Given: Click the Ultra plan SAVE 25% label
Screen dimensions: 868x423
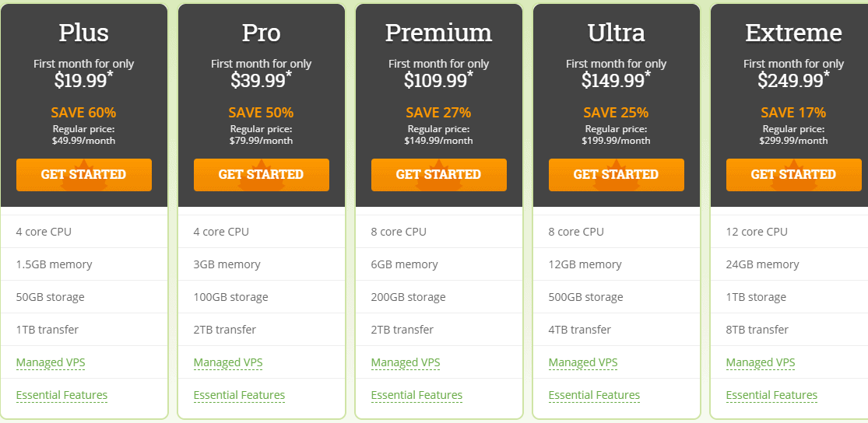Looking at the screenshot, I should pyautogui.click(x=616, y=113).
